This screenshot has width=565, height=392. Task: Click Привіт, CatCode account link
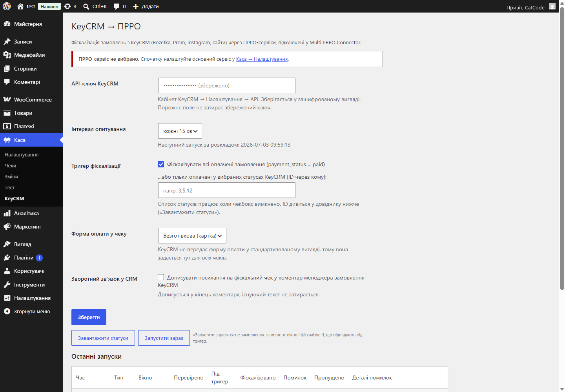[525, 7]
